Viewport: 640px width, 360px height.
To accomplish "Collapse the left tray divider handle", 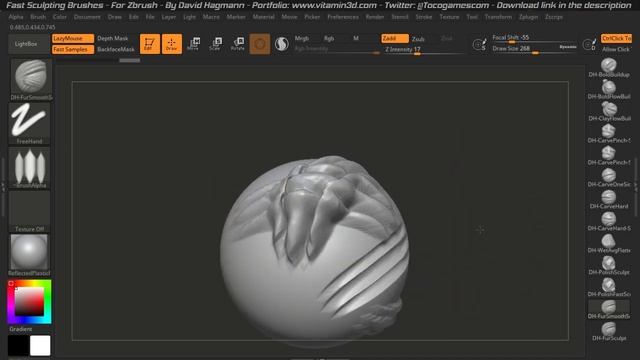I will pos(3,187).
